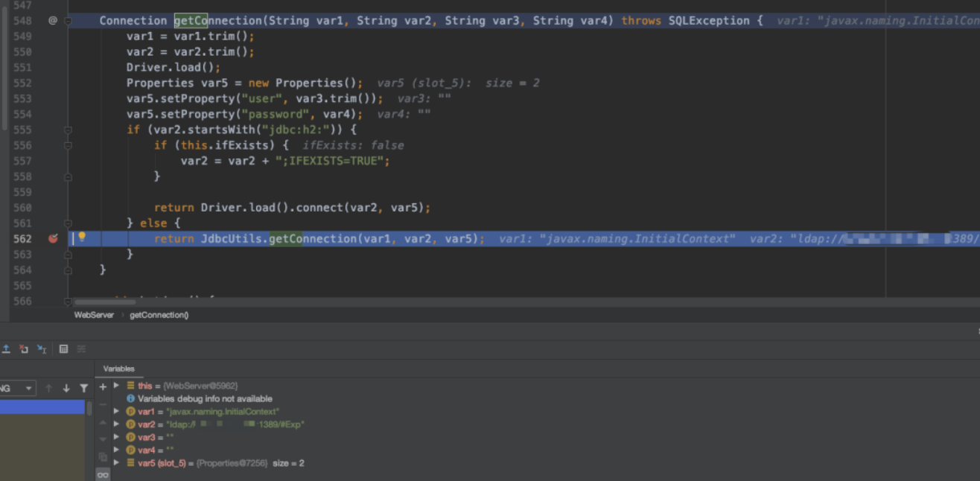
Task: Click the New Watch plus icon
Action: coord(103,386)
